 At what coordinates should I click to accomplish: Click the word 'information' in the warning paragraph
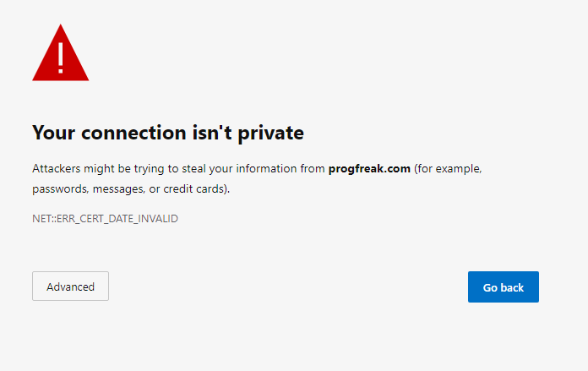coord(266,169)
